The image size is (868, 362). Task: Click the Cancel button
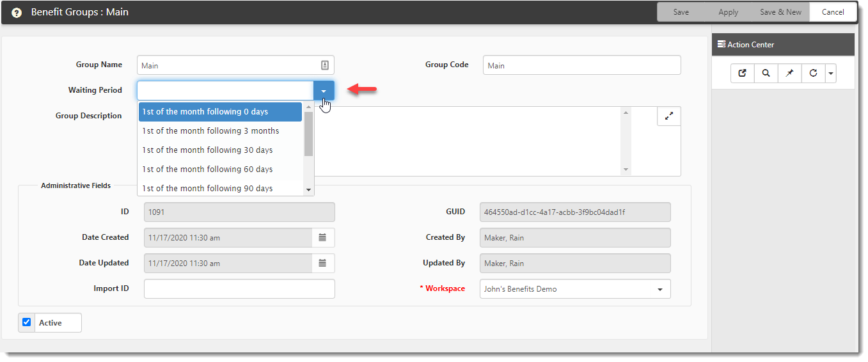(833, 12)
